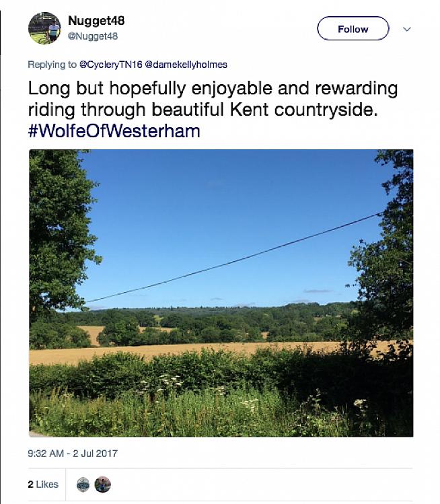Open Nugget48's profile avatar picture
Screen dimensions: 440x504
44,28
